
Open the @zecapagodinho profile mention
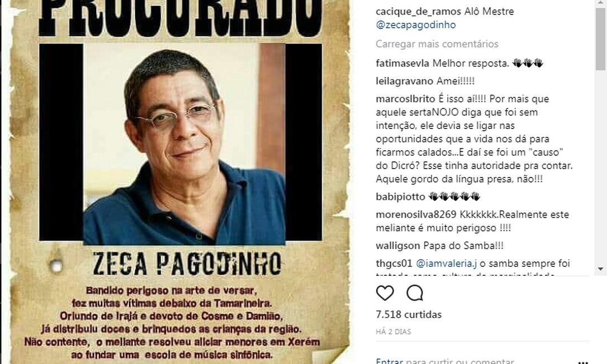[415, 25]
